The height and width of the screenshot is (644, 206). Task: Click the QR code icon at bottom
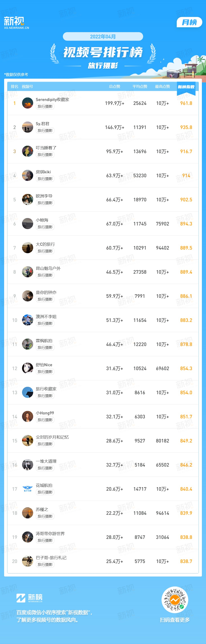(175, 600)
